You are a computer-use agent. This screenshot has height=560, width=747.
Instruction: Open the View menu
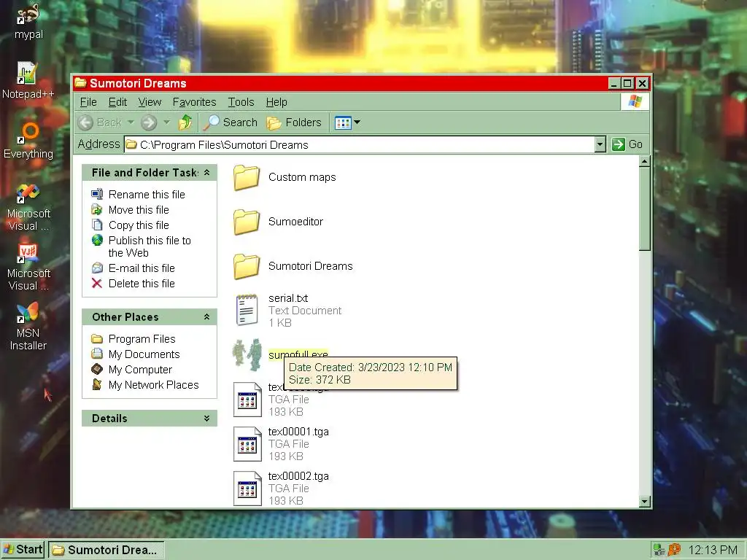pos(150,102)
